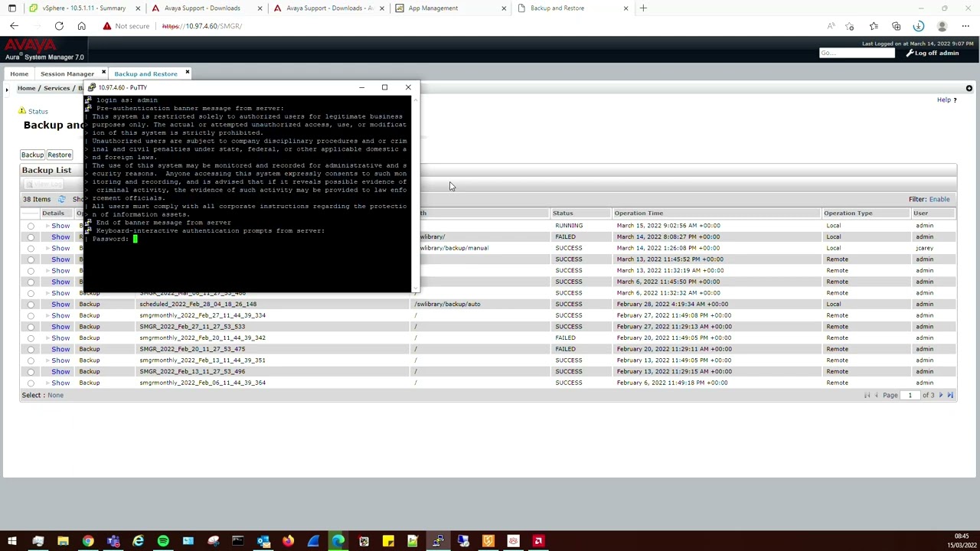980x551 pixels.
Task: Select the radio button for SMGR_2022_Feb_27_11_27_53_533
Action: point(31,327)
